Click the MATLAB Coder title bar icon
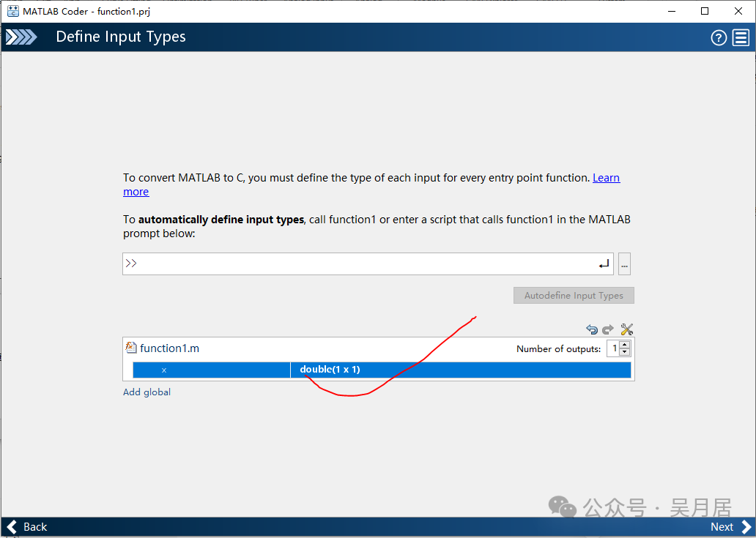Viewport: 756px width, 538px height. click(x=13, y=11)
